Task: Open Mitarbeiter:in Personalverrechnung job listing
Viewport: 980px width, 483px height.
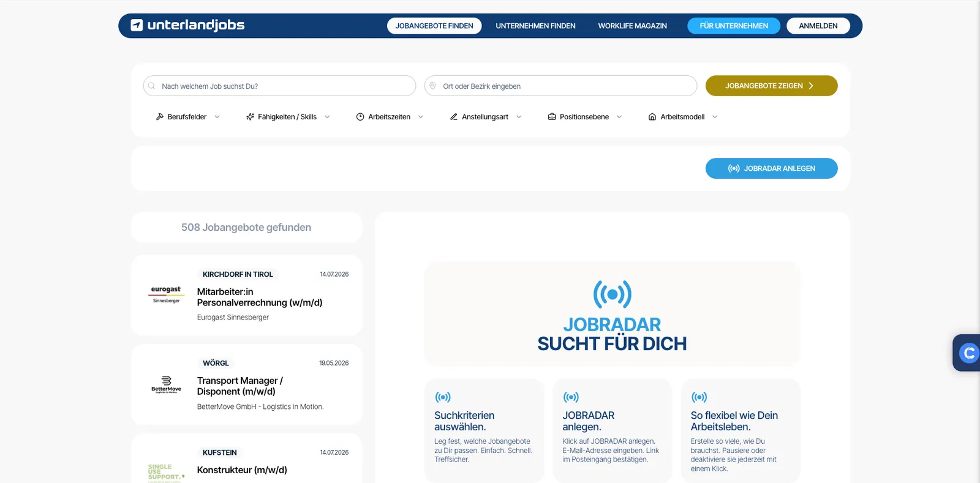Action: 259,297
